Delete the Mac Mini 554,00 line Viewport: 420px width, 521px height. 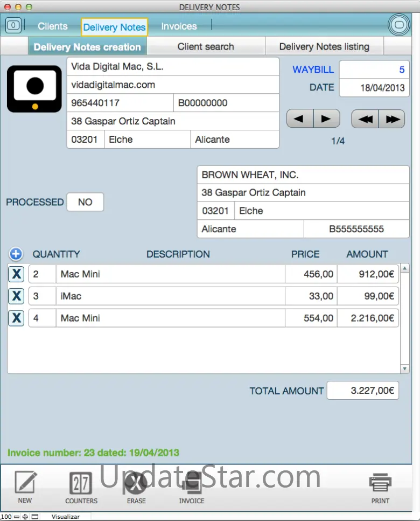16,318
